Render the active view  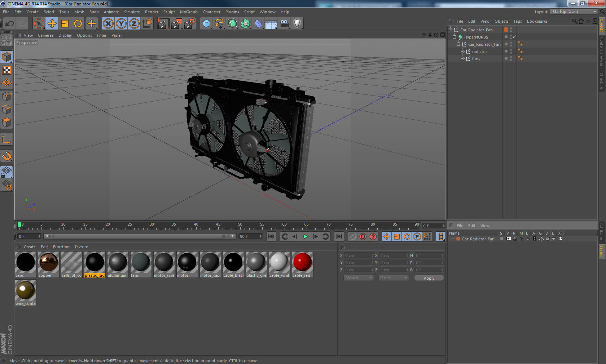pyautogui.click(x=163, y=24)
